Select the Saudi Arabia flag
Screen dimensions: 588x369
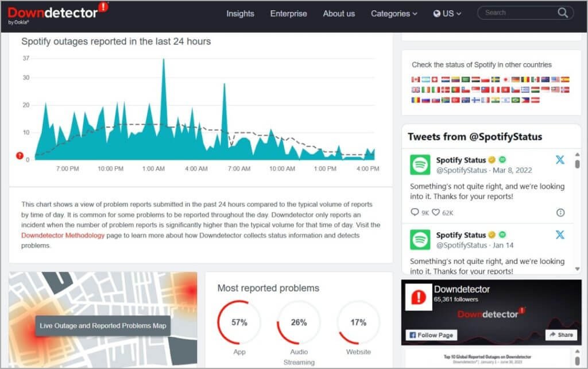[x=465, y=79]
